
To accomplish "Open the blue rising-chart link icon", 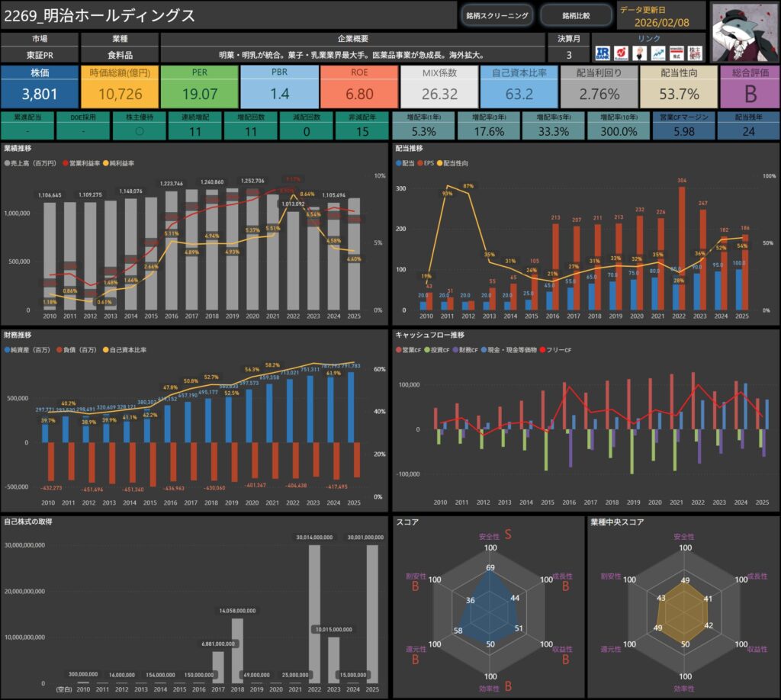I will click(x=657, y=53).
